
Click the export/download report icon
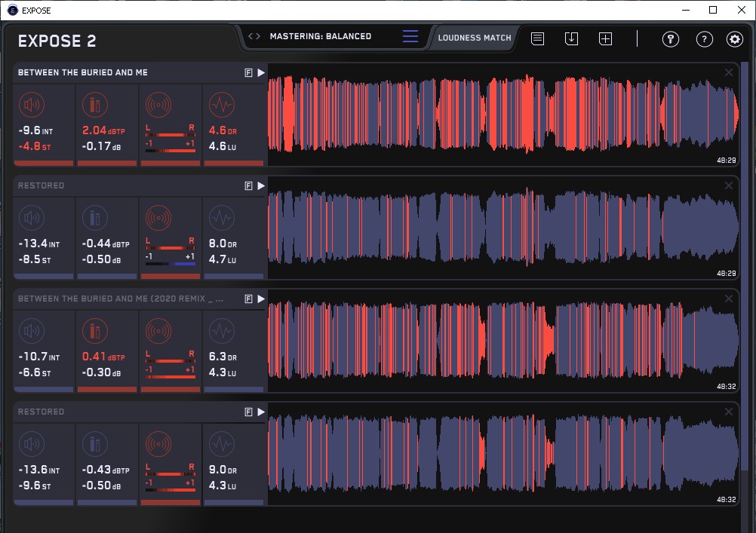pyautogui.click(x=571, y=38)
